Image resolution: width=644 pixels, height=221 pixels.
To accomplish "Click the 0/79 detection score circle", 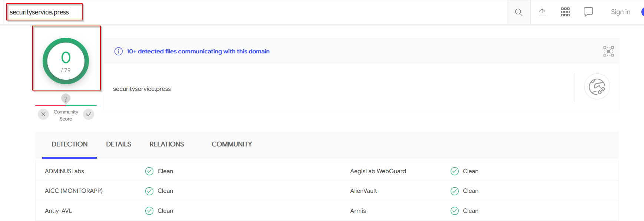I will [x=66, y=61].
